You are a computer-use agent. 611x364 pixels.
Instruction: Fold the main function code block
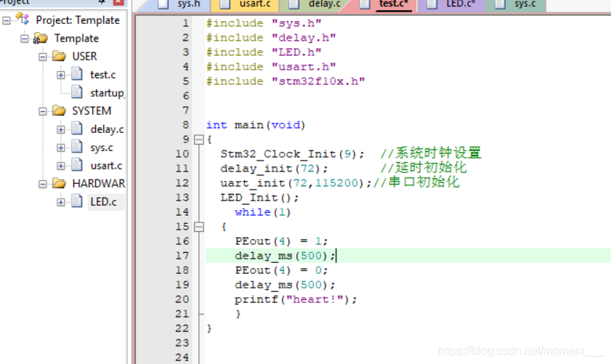[x=199, y=139]
